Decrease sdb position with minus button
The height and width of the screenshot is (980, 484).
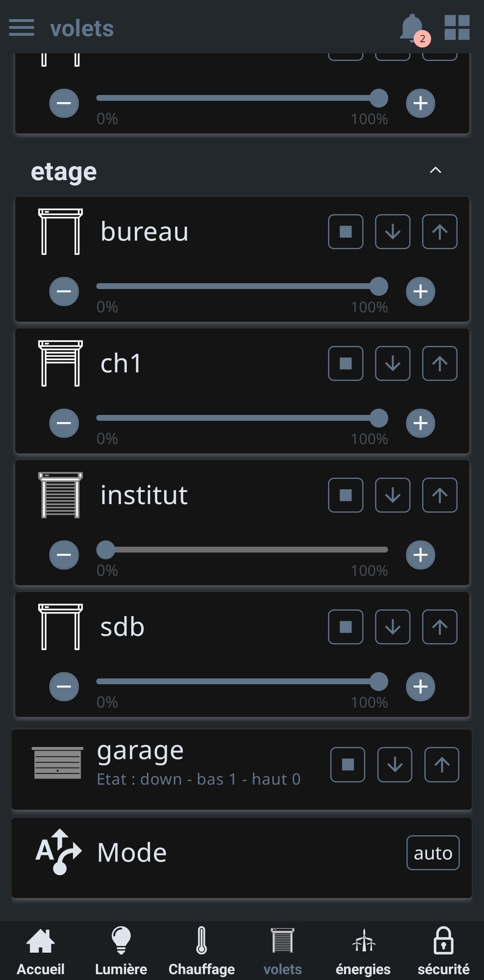coord(64,687)
